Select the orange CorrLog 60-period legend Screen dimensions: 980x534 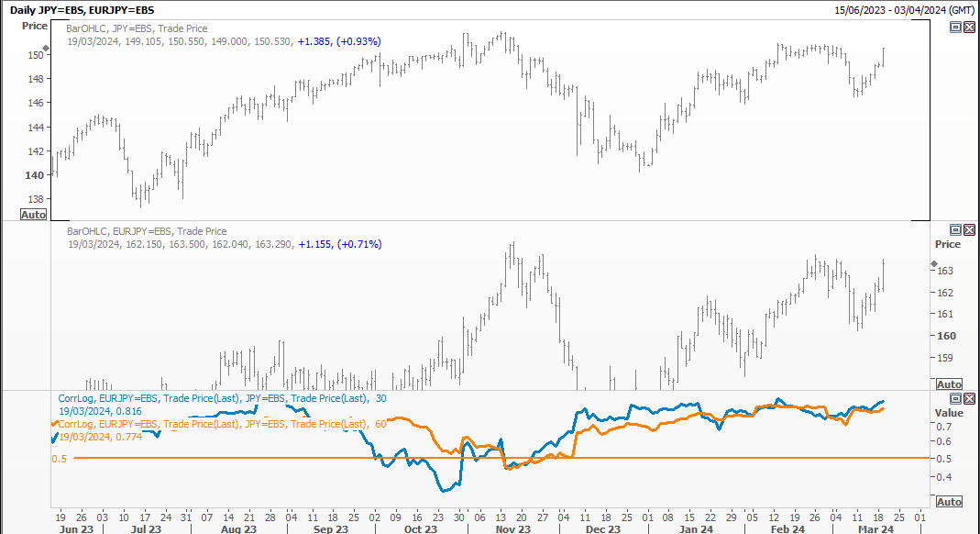223,424
